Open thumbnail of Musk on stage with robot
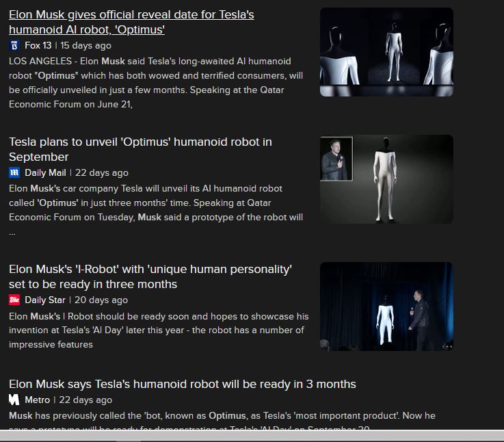This screenshot has width=504, height=442. (386, 307)
